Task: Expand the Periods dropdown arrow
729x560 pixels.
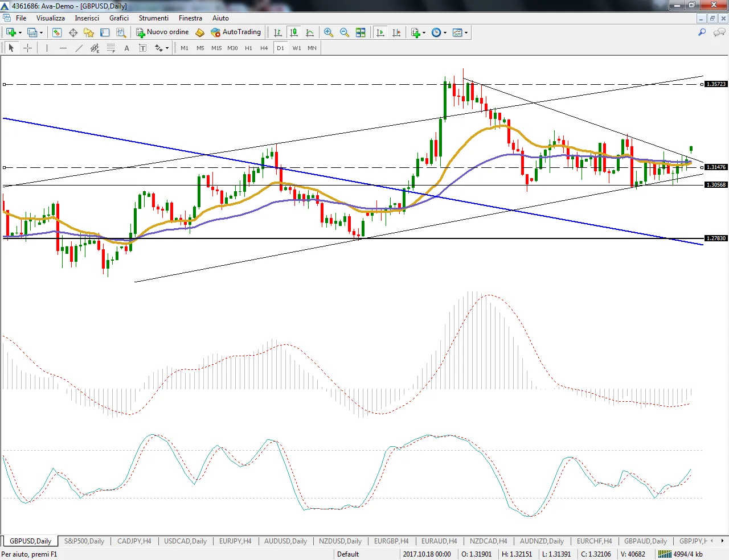Action: (445, 32)
